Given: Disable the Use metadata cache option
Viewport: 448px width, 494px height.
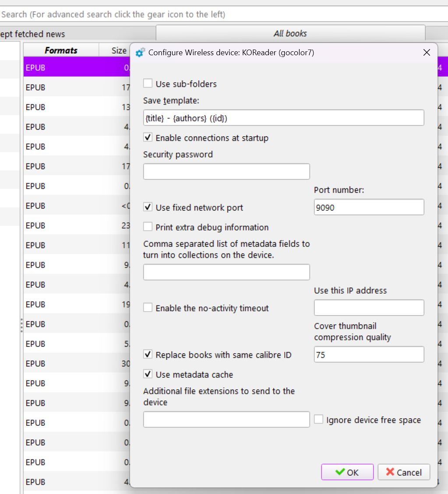Looking at the screenshot, I should click(x=148, y=374).
